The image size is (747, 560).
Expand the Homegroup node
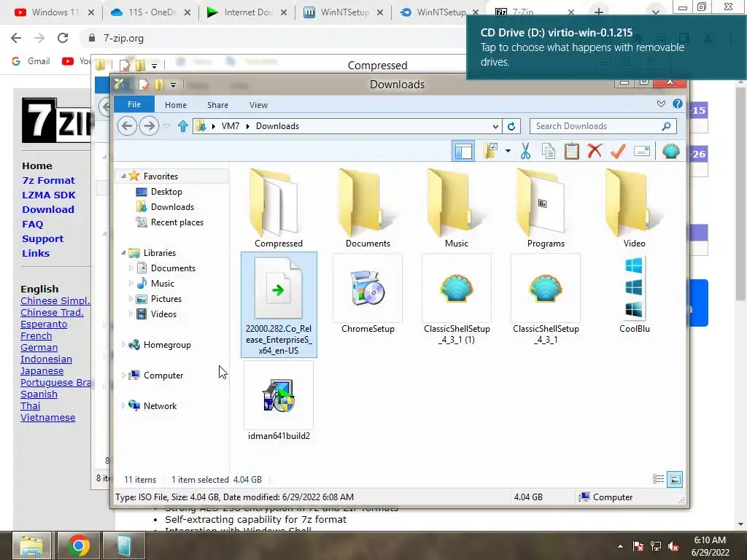[x=123, y=345]
